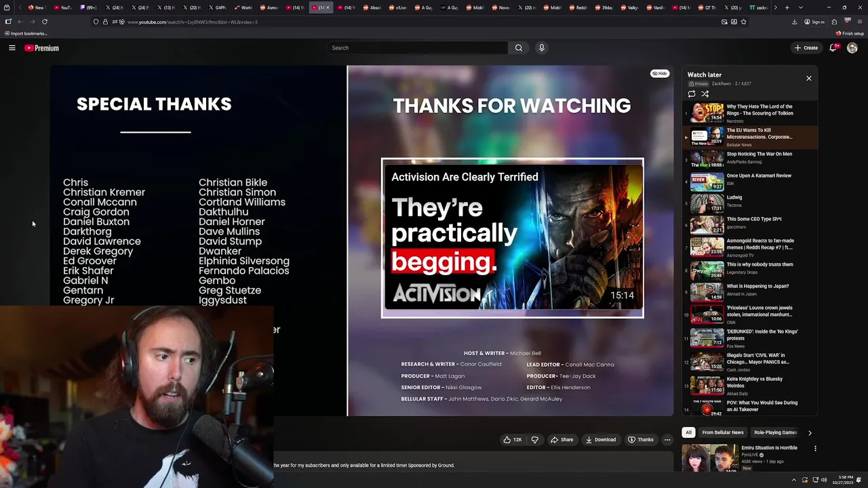Toggle loop playlist in Watch later
The width and height of the screenshot is (868, 488).
point(692,94)
